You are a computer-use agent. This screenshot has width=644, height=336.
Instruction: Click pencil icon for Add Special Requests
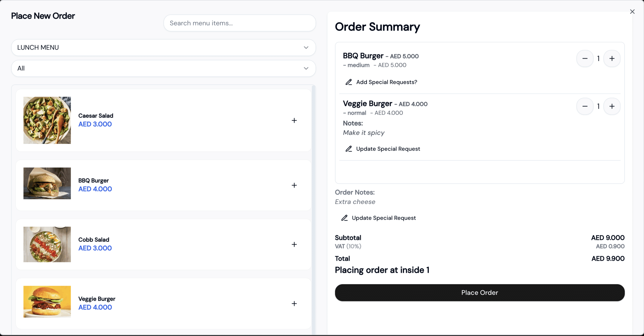(349, 82)
